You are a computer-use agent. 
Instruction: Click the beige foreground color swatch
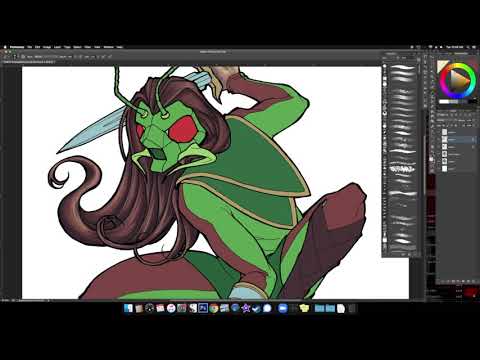(x=441, y=65)
